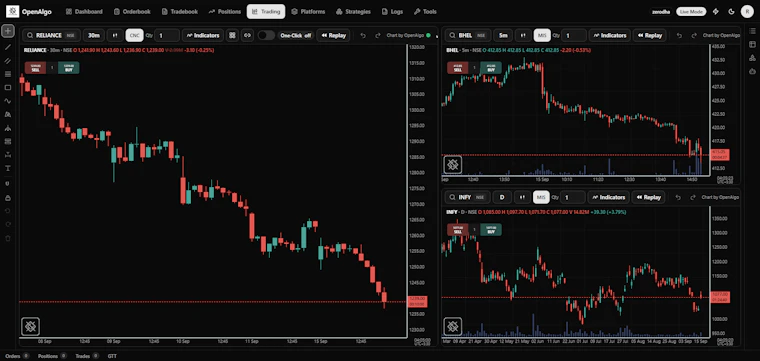Start Replay on RELIANCE chart
760x361 pixels.
tap(333, 35)
